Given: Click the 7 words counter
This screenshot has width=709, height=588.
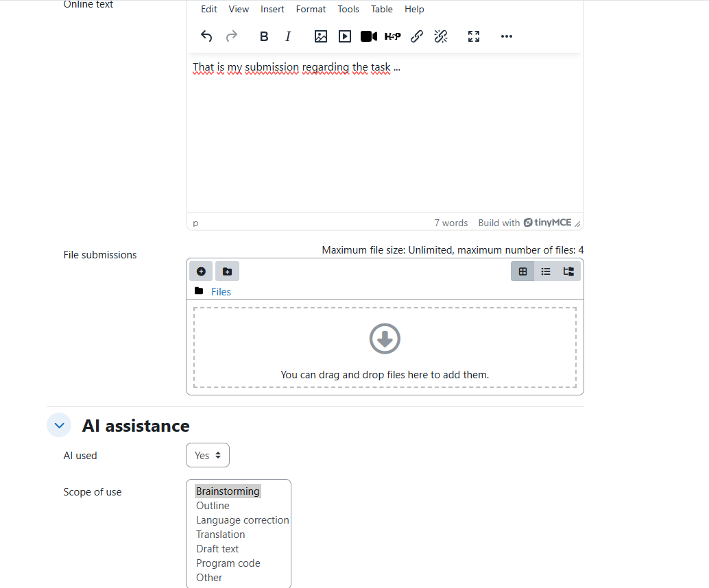Looking at the screenshot, I should [450, 223].
